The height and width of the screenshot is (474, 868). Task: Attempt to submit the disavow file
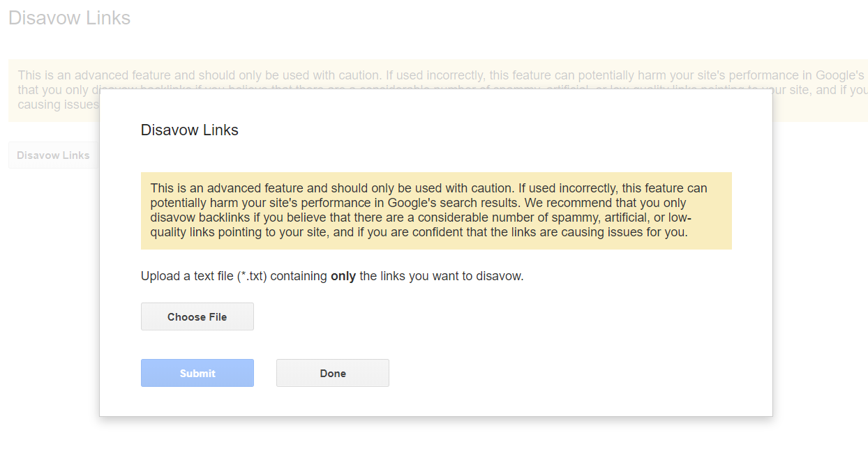197,373
